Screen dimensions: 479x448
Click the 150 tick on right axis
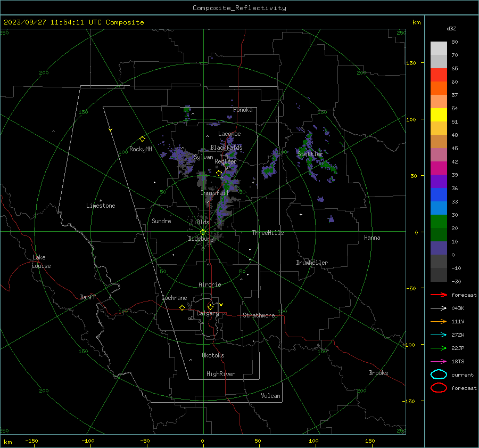coord(411,63)
